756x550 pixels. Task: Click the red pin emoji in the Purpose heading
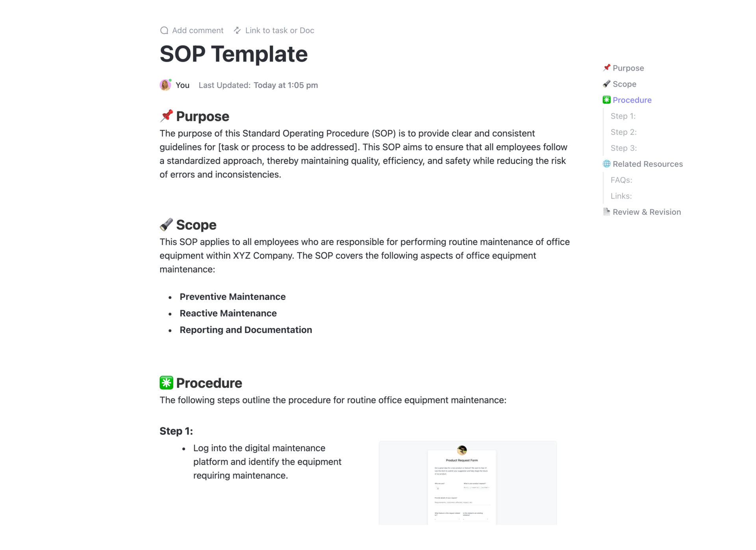click(x=166, y=115)
